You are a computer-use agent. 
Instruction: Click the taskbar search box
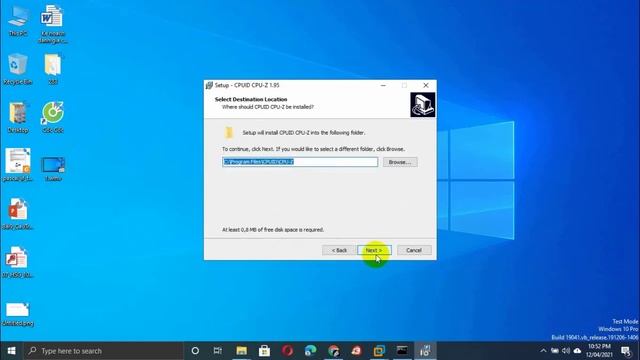[x=103, y=351]
